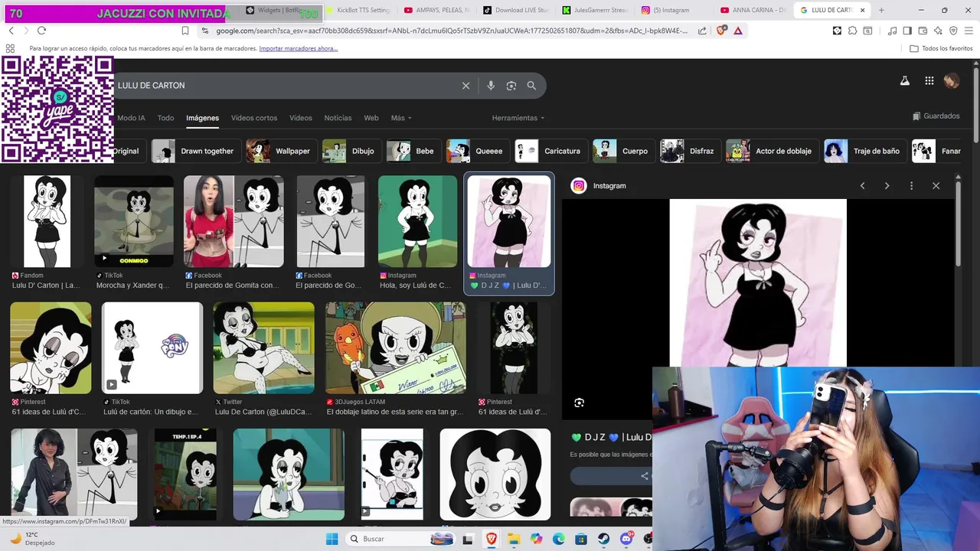Open browser extensions puzzle icon
980x551 pixels.
click(x=852, y=31)
